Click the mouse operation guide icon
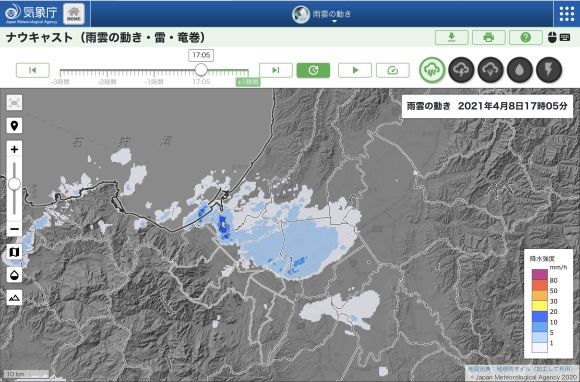This screenshot has height=382, width=580. coord(552,37)
